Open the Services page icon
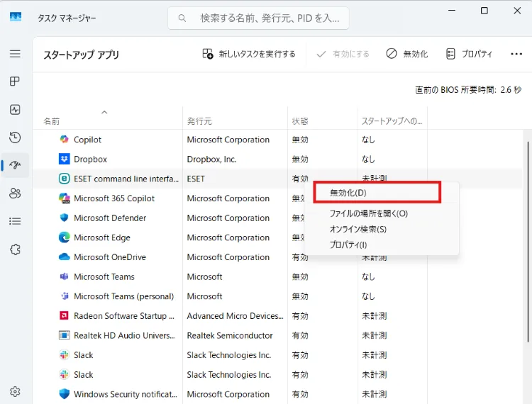 click(x=15, y=249)
